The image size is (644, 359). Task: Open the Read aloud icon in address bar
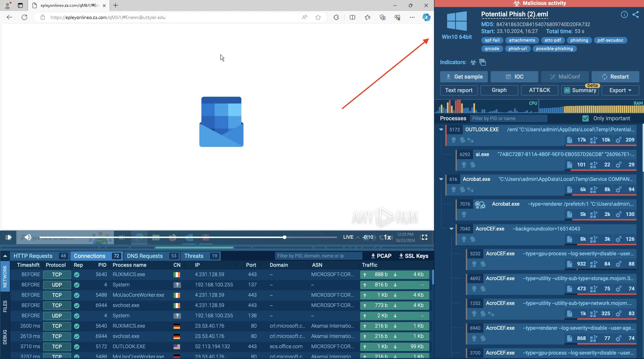304,17
